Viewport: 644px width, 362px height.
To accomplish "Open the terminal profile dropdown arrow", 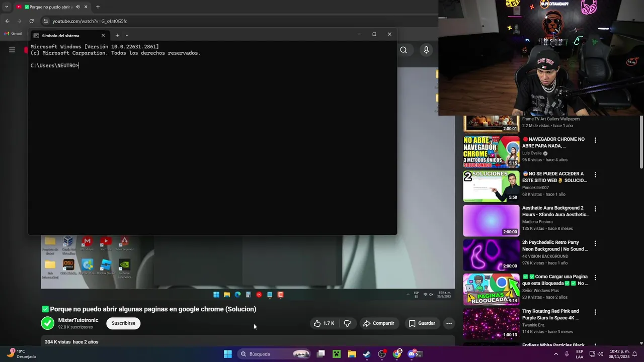I will [127, 35].
